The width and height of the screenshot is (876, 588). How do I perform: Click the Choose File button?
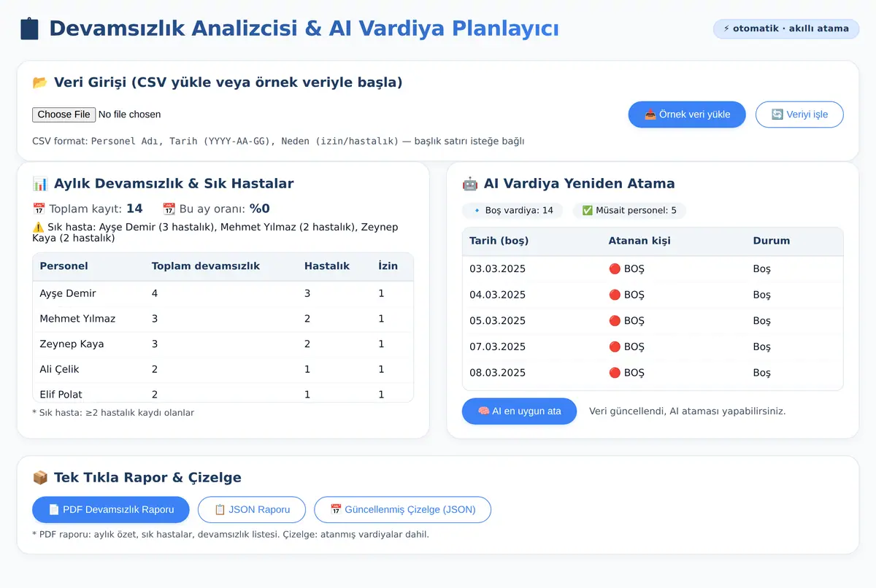(64, 115)
